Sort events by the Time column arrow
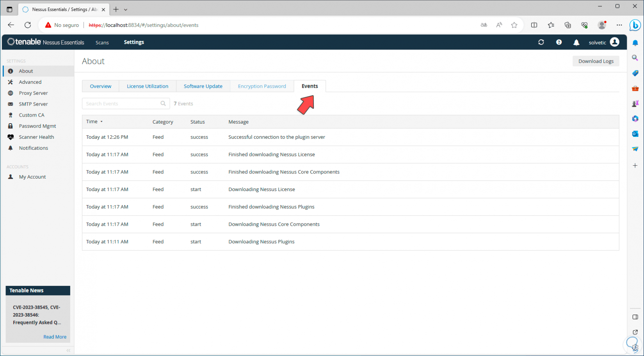This screenshot has width=644, height=356. tap(101, 122)
